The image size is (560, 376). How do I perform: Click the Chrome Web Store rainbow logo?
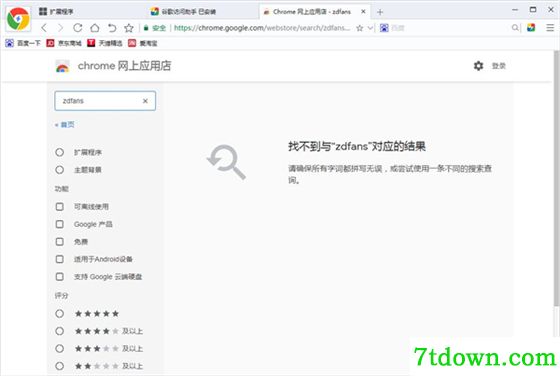pyautogui.click(x=62, y=66)
